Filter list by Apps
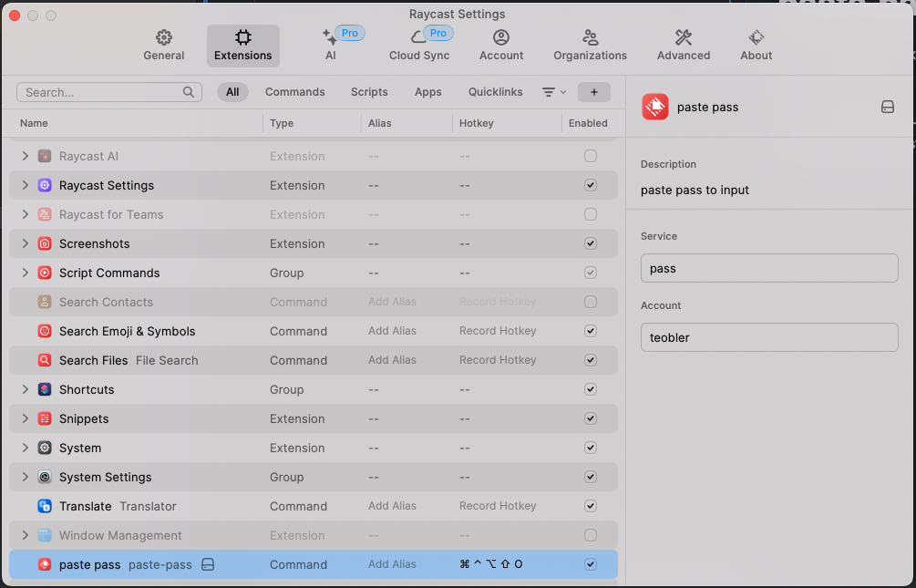 point(428,92)
